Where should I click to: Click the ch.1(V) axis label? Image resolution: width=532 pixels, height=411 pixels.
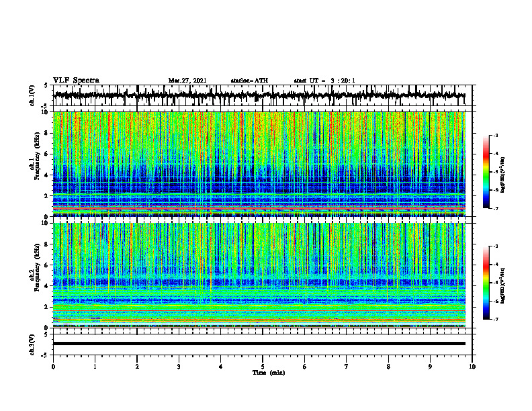tap(32, 96)
